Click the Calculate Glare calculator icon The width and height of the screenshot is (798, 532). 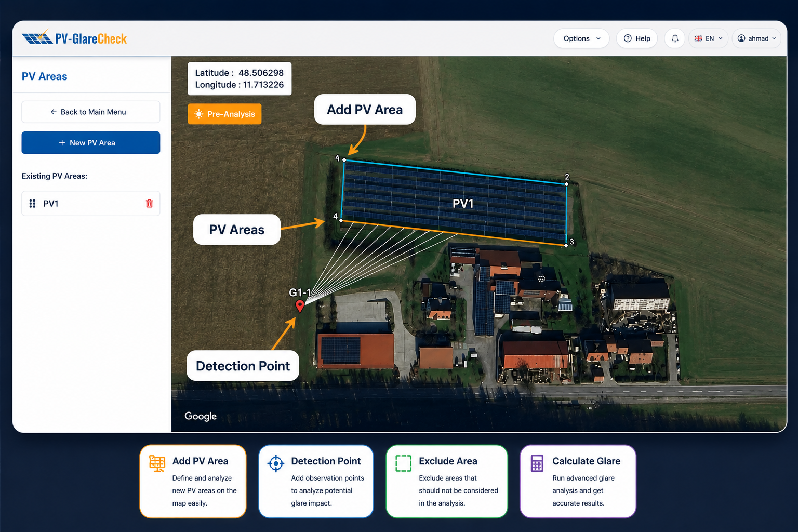coord(537,463)
